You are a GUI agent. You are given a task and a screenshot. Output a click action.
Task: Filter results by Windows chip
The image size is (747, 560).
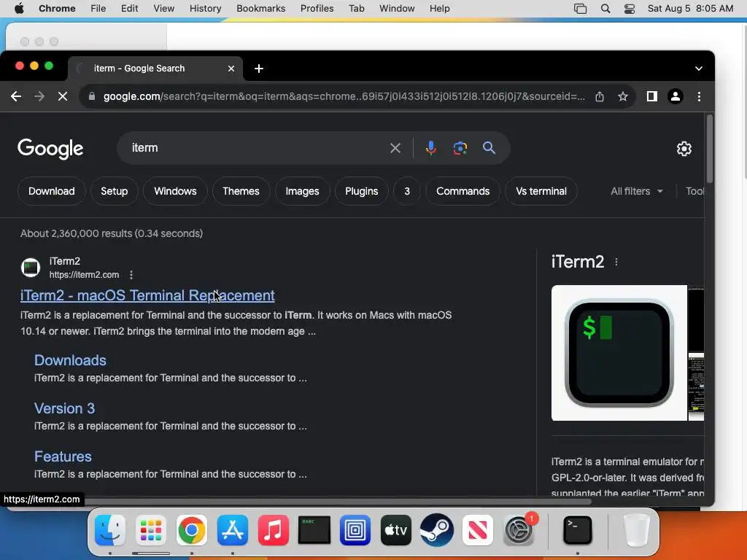point(175,192)
